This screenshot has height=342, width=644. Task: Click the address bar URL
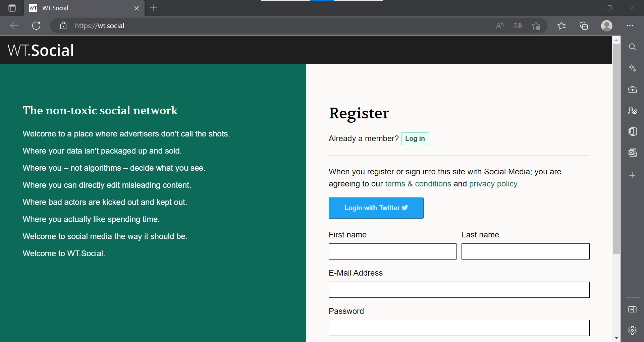(100, 26)
